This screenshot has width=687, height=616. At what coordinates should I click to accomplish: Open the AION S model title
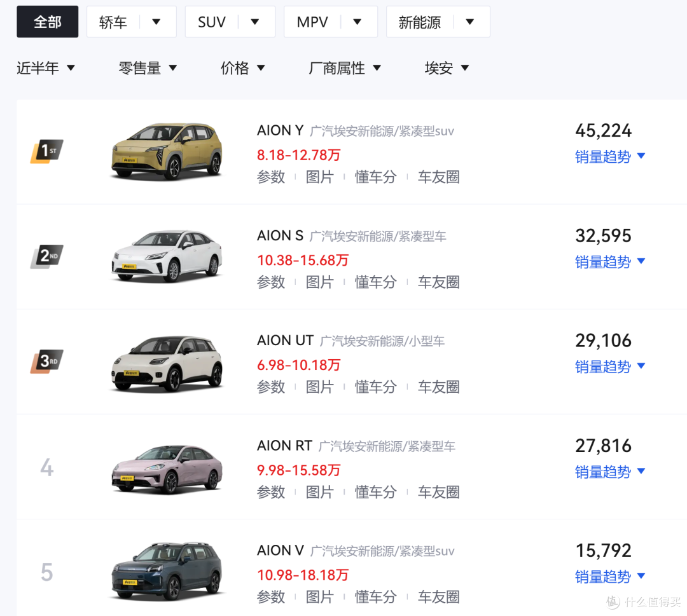click(281, 236)
